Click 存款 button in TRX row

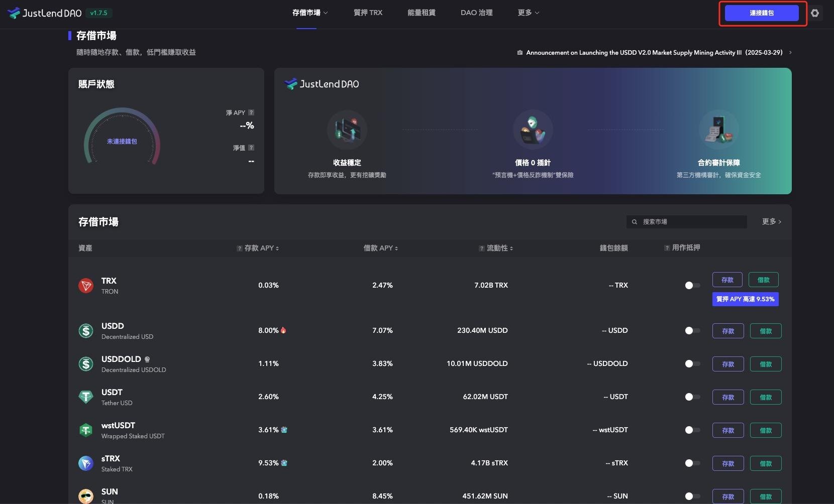pos(727,280)
